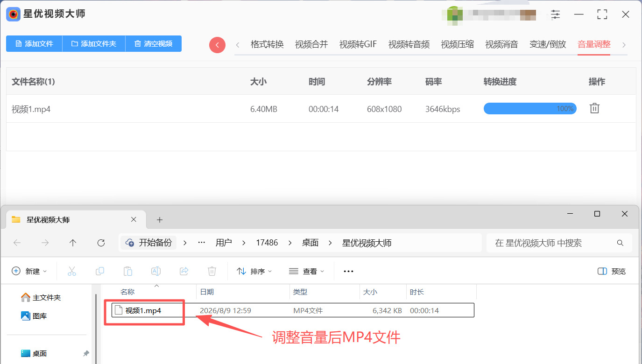Click 用户 in the address breadcrumb

pyautogui.click(x=224, y=243)
